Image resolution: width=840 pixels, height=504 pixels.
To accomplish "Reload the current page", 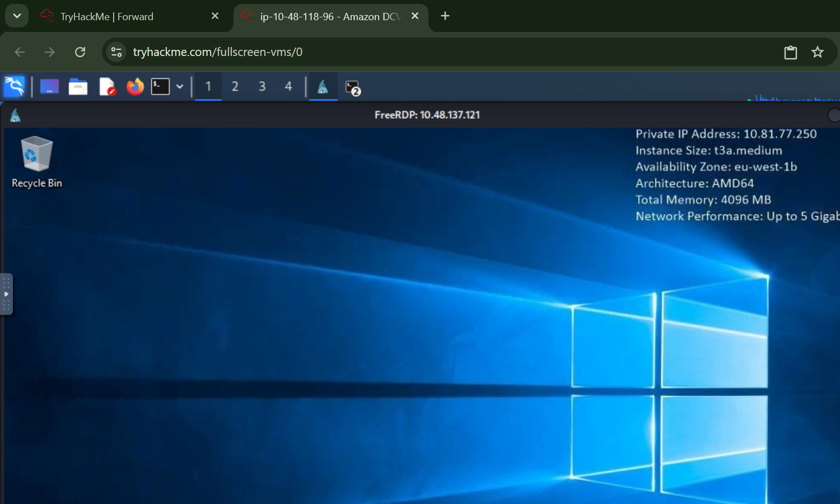I will 80,52.
